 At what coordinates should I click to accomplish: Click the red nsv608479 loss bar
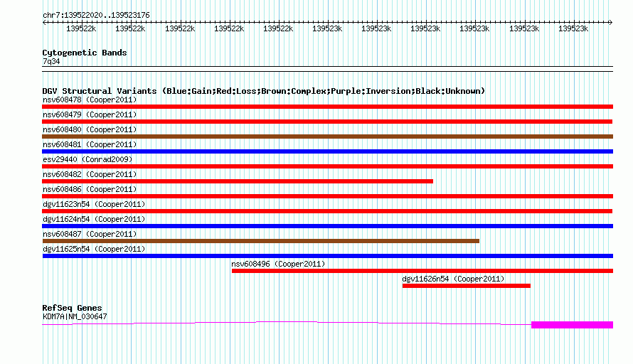point(327,122)
